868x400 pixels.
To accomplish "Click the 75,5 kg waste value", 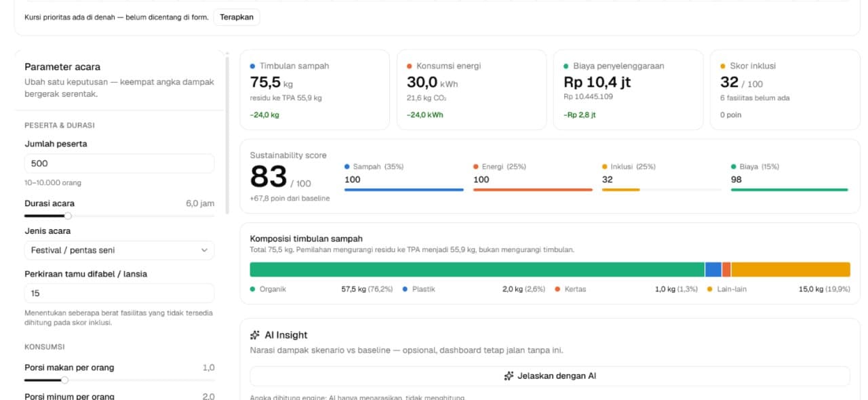I will 272,82.
